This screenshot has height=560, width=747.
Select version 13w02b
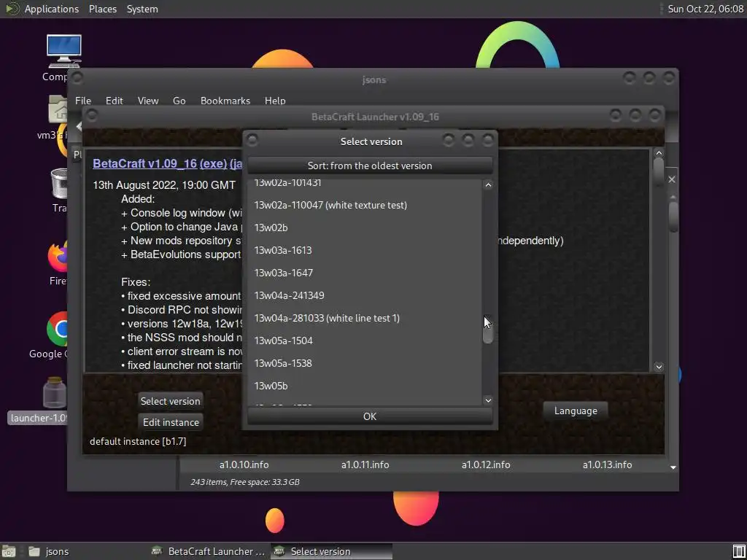[x=364, y=227]
